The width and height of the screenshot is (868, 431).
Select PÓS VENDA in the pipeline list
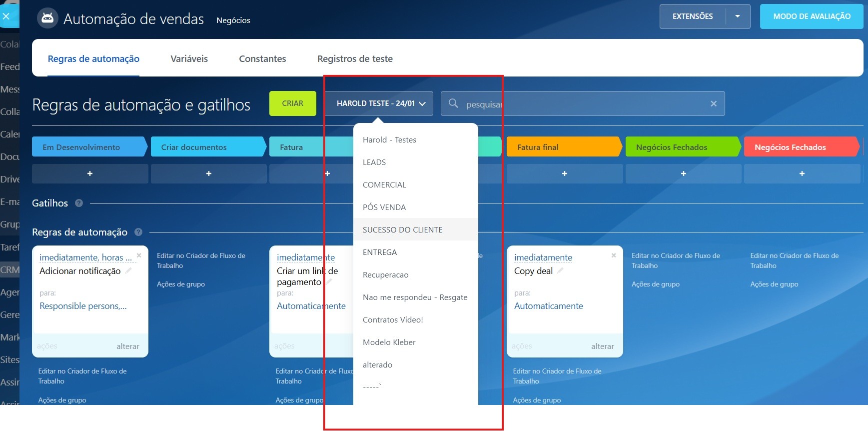coord(384,207)
